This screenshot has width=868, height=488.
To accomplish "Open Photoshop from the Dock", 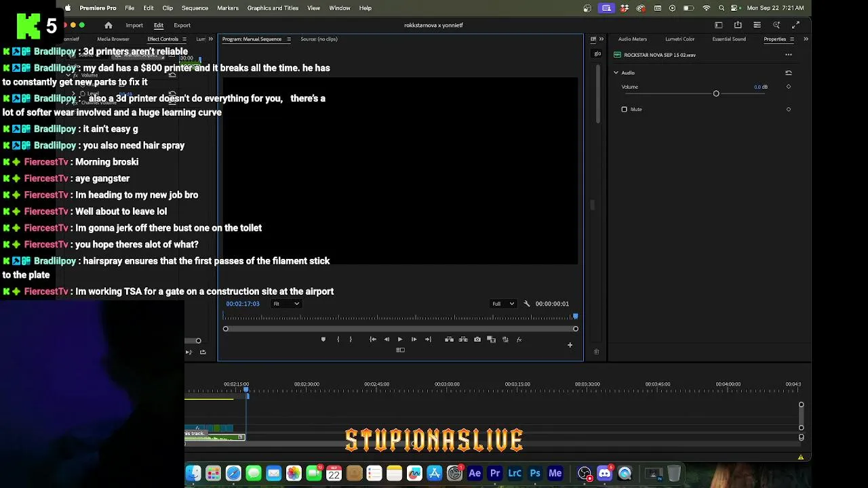I will pyautogui.click(x=535, y=473).
